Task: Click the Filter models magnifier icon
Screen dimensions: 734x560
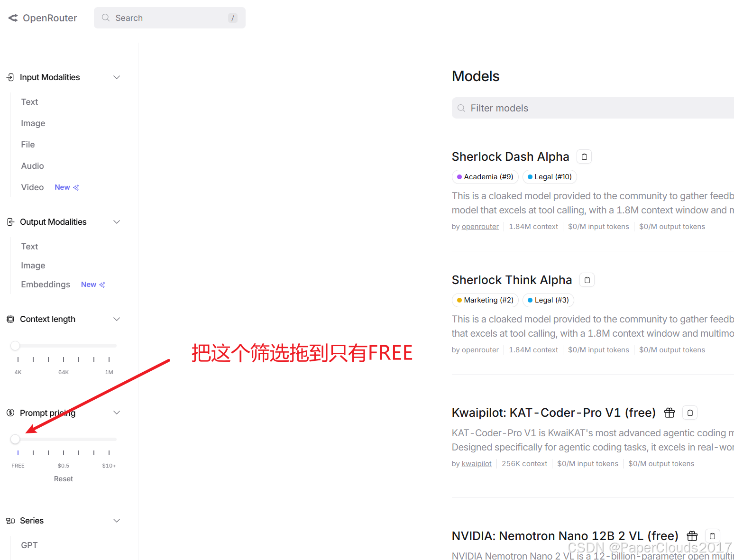Action: point(461,108)
